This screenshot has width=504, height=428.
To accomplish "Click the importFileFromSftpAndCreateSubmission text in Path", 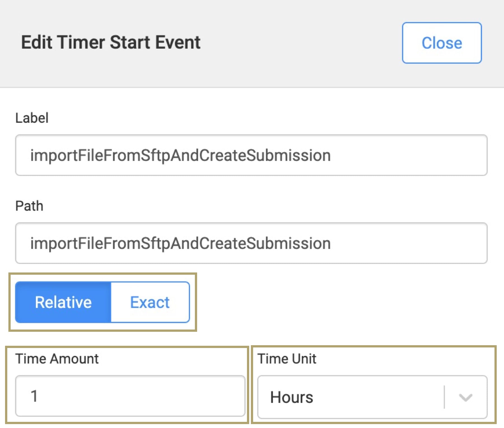I will coord(181,243).
